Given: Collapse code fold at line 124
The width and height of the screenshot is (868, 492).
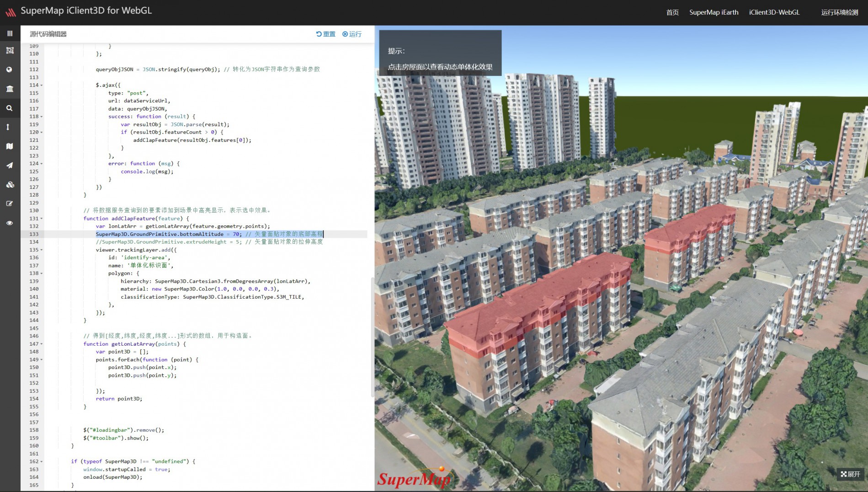Looking at the screenshot, I should pyautogui.click(x=42, y=164).
